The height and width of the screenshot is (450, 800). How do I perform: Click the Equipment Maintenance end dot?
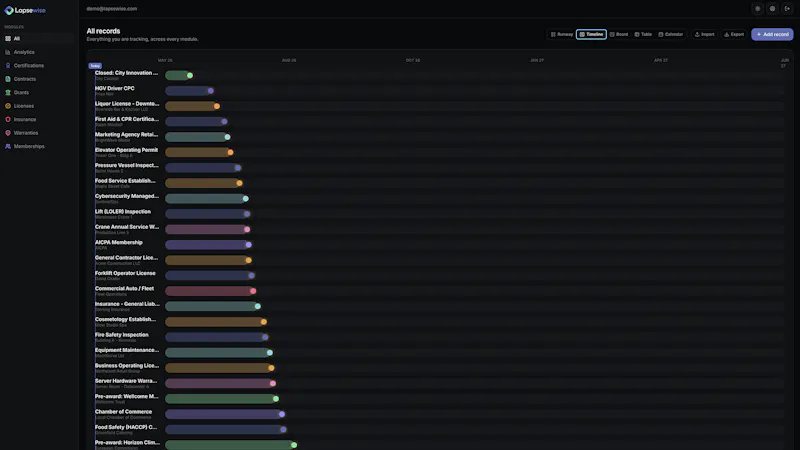(270, 353)
